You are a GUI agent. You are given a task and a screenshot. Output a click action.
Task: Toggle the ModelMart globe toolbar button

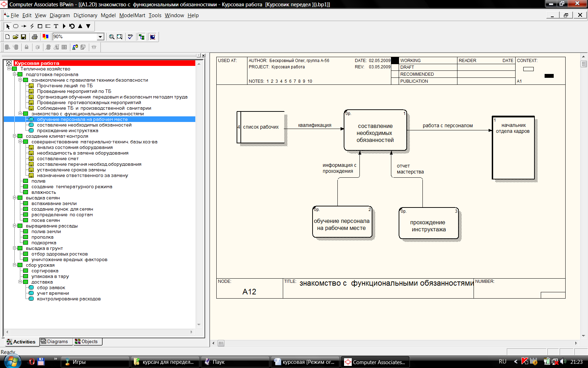click(153, 37)
